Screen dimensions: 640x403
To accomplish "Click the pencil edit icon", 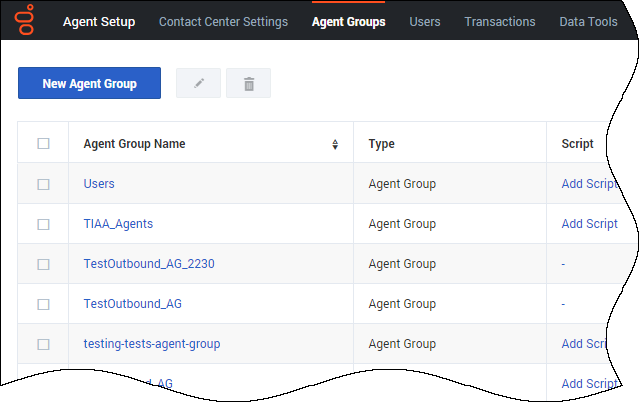I will (198, 84).
